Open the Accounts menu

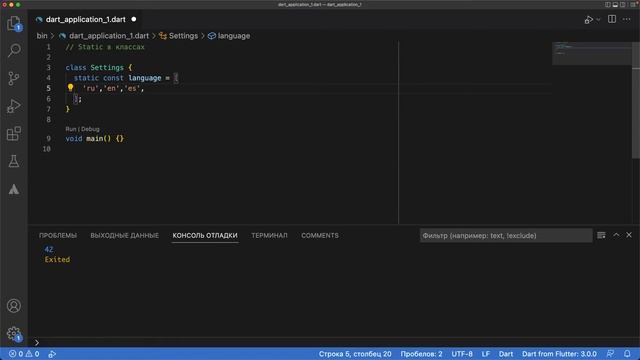[x=14, y=306]
